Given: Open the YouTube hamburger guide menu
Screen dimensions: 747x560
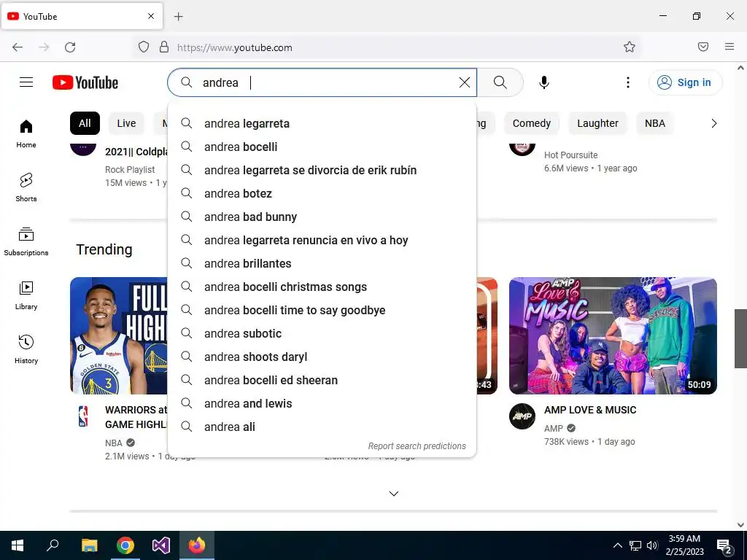Looking at the screenshot, I should [x=26, y=82].
